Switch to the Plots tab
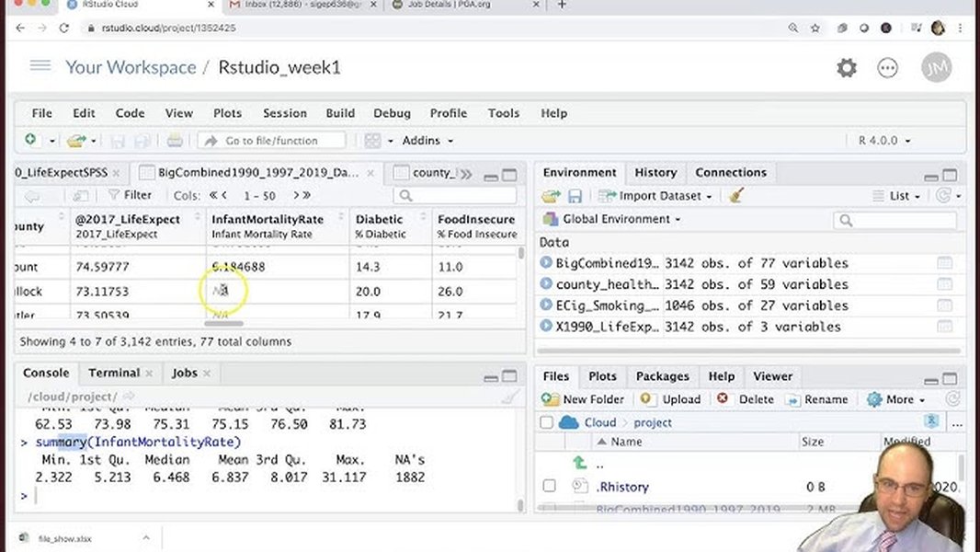 click(x=602, y=376)
